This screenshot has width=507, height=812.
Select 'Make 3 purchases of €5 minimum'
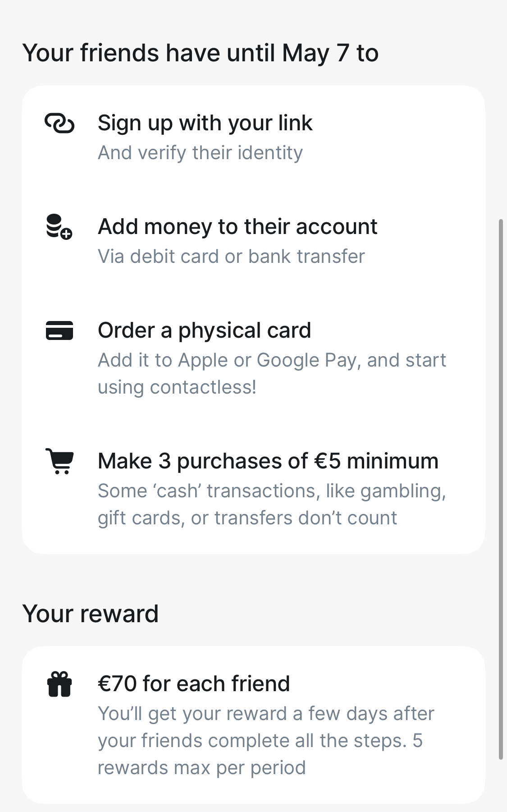click(268, 461)
